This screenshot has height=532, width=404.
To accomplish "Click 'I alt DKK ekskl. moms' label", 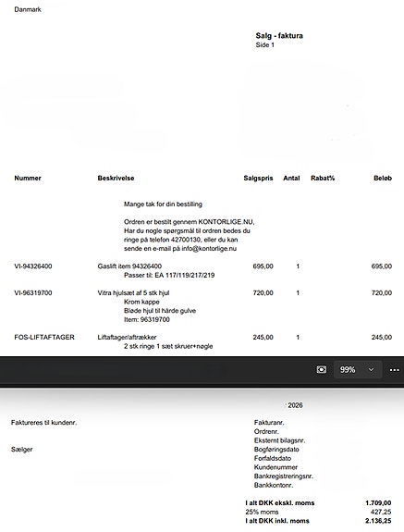I will [280, 503].
